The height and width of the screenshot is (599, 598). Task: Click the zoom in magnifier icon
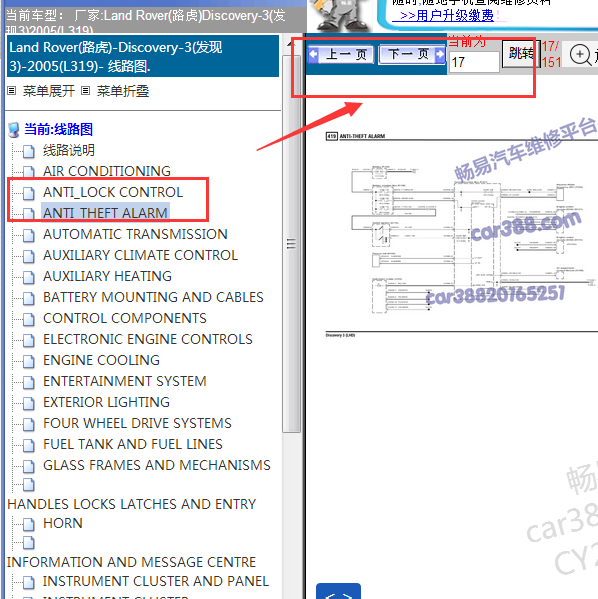580,55
